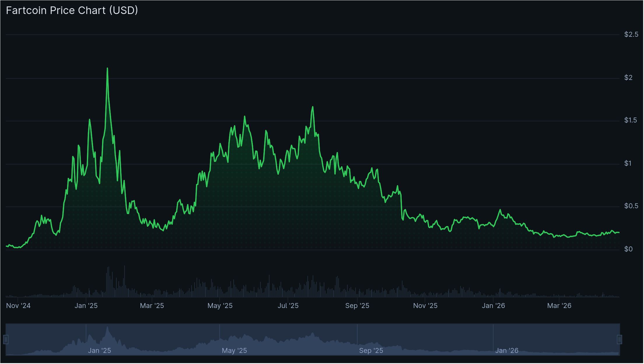Image resolution: width=644 pixels, height=364 pixels.
Task: Click the left range navigator handle
Action: click(x=6, y=339)
